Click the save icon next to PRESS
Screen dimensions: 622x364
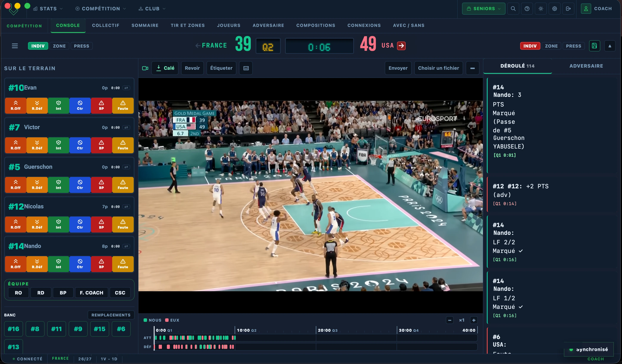[x=594, y=46]
